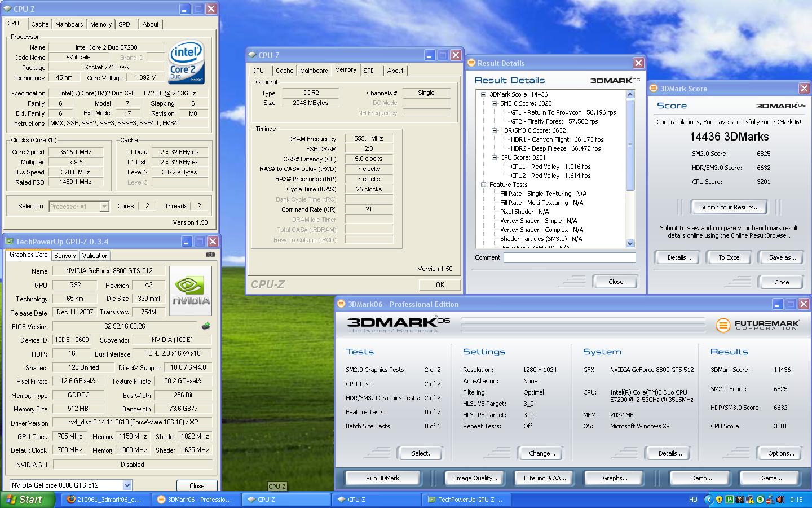Click the volume speaker tray icon

[780, 500]
